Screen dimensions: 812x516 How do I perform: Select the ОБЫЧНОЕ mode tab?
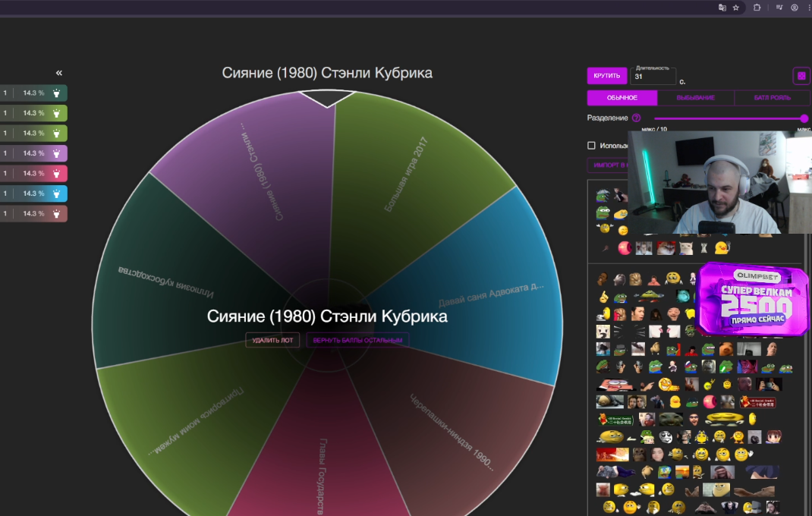(622, 97)
